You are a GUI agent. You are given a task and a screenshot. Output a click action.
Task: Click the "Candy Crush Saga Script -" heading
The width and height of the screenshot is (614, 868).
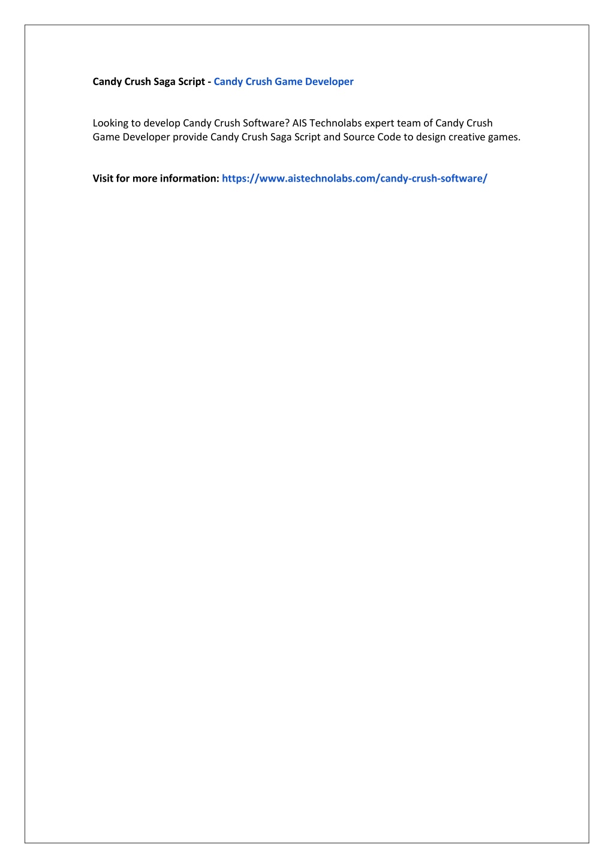tap(152, 82)
